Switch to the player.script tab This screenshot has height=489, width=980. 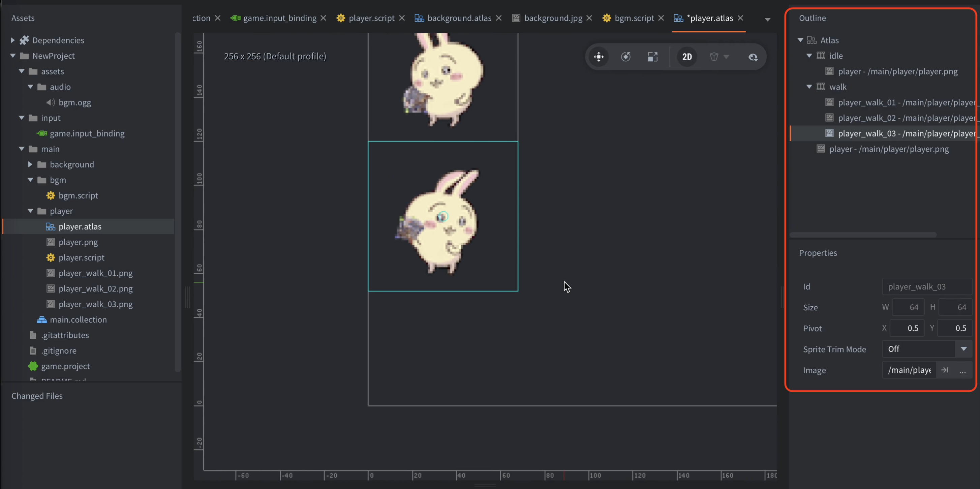tap(365, 18)
